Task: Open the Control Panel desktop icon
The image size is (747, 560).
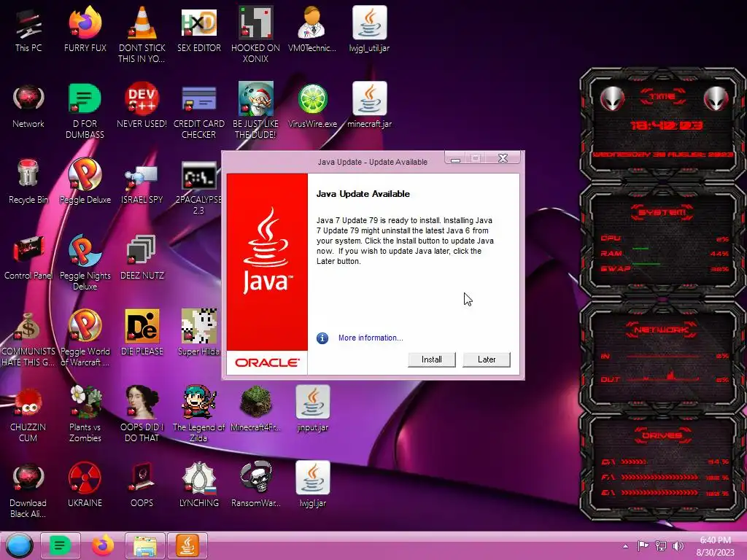Action: click(x=28, y=257)
